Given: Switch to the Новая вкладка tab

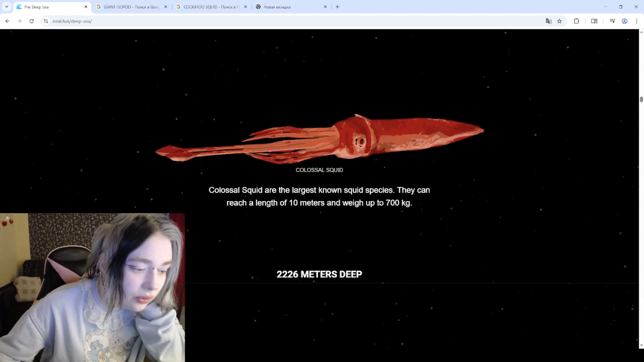Looking at the screenshot, I should click(290, 7).
